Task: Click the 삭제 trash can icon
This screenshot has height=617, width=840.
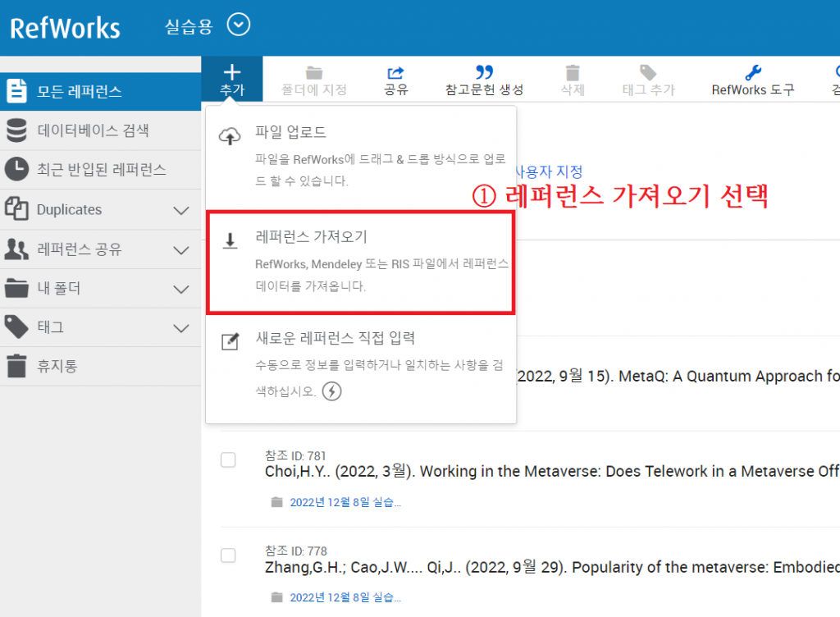Action: click(573, 73)
